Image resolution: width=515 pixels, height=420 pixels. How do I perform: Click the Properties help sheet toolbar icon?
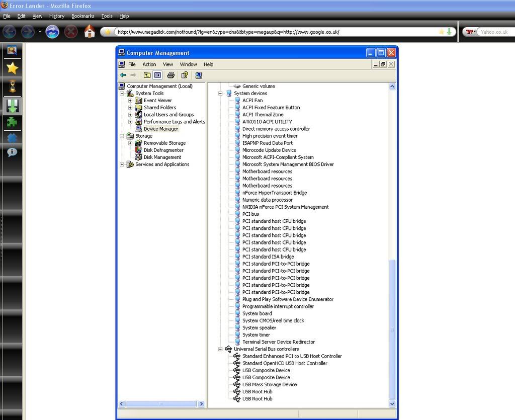[185, 75]
